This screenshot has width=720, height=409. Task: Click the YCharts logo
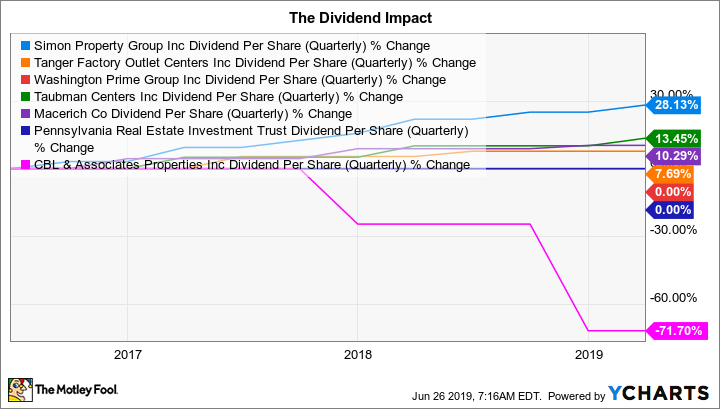point(670,389)
